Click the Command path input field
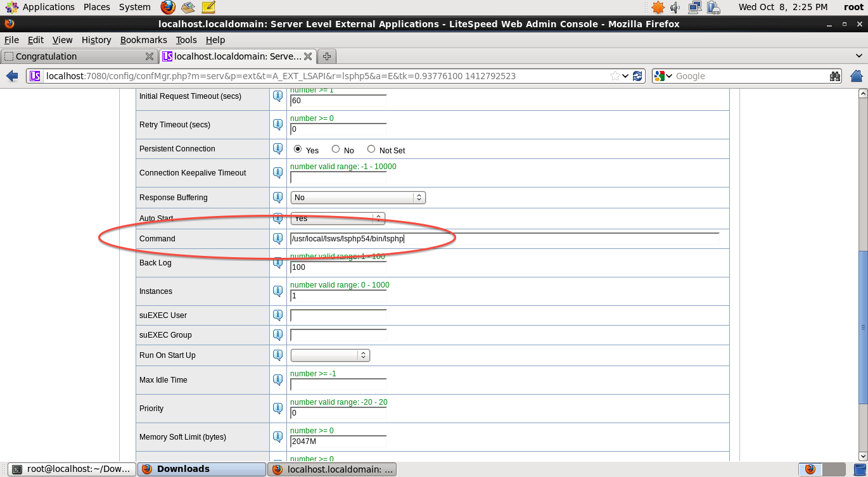868x477 pixels. coord(505,239)
